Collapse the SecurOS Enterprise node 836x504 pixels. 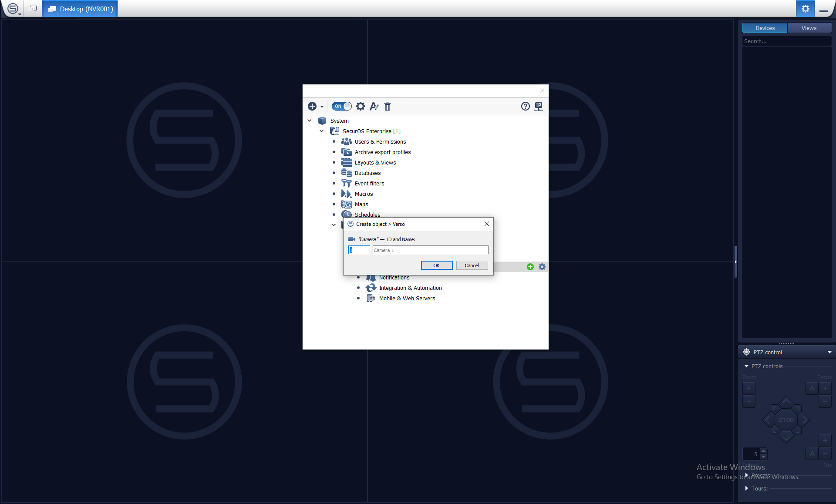point(322,131)
